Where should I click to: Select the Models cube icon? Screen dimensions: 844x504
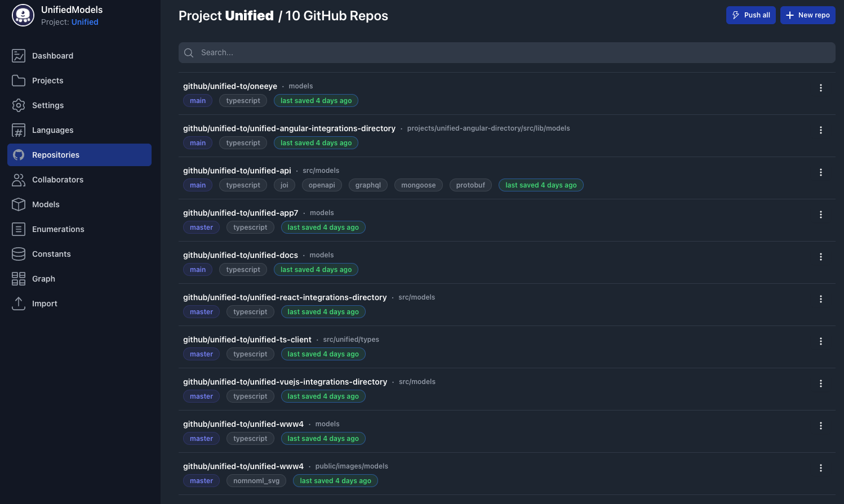click(19, 204)
